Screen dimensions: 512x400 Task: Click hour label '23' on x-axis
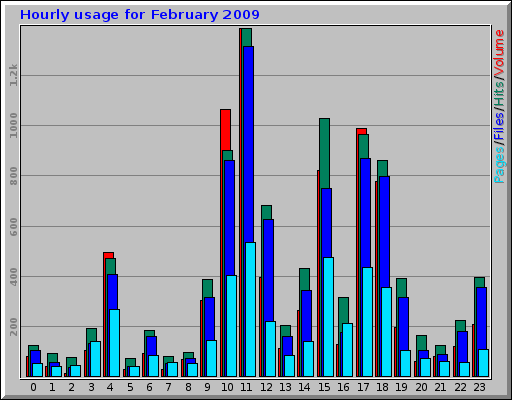(x=479, y=387)
